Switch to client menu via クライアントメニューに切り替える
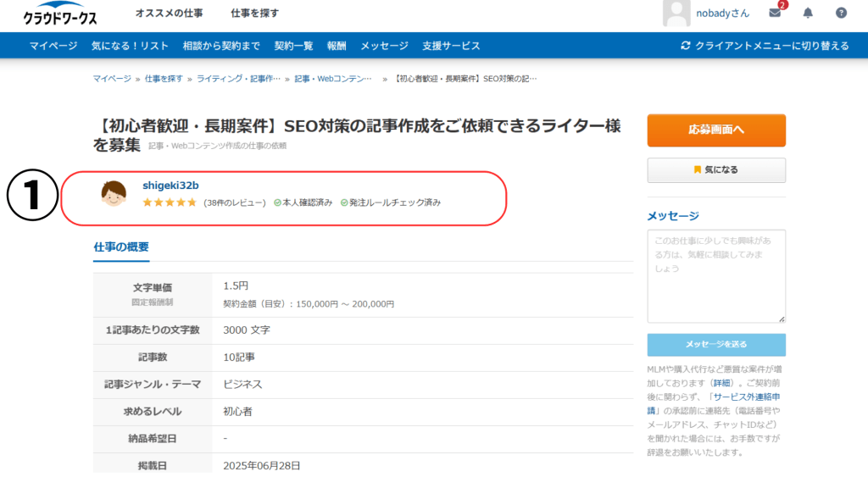 click(765, 46)
